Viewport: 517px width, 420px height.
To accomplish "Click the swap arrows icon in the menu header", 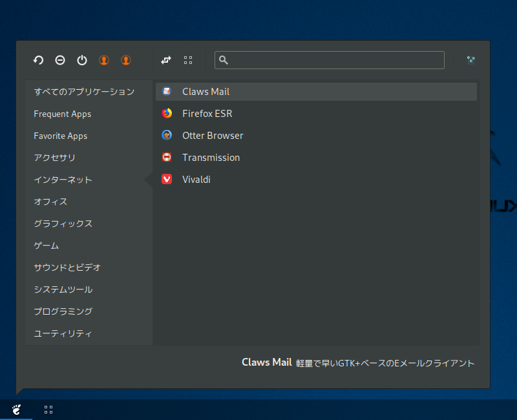I will (x=166, y=60).
